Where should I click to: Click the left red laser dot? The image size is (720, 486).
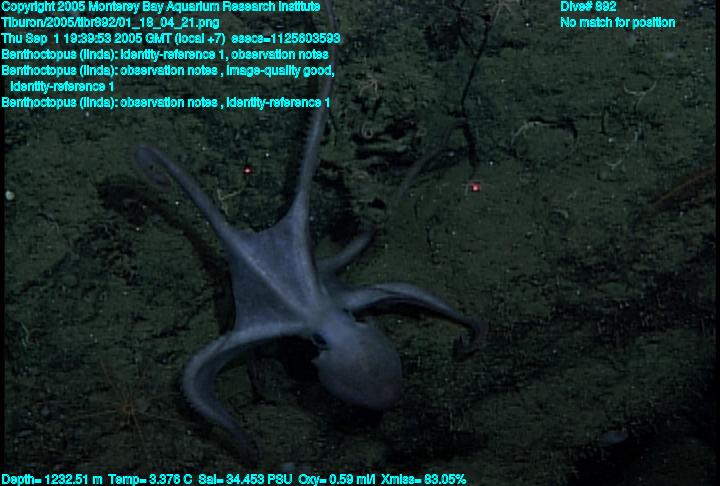click(x=247, y=170)
